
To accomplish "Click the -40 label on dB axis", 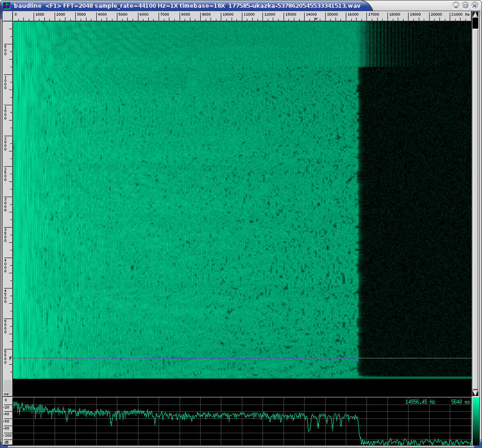I will 7,414.
